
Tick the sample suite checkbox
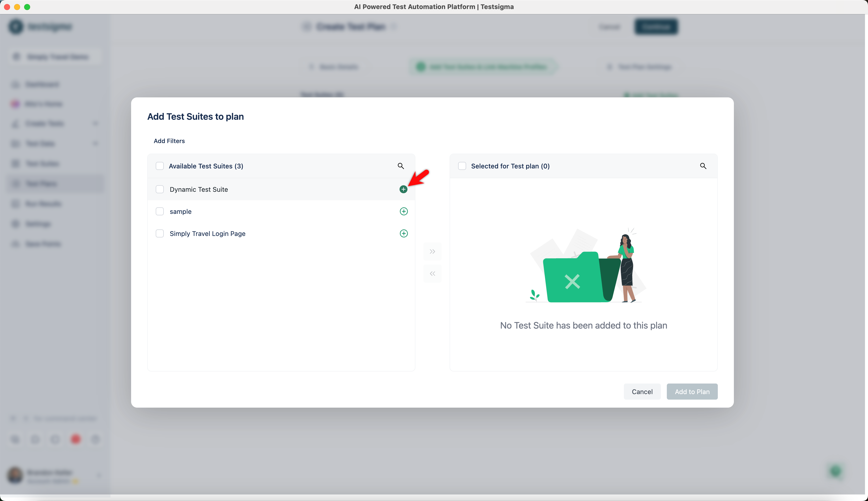[160, 211]
